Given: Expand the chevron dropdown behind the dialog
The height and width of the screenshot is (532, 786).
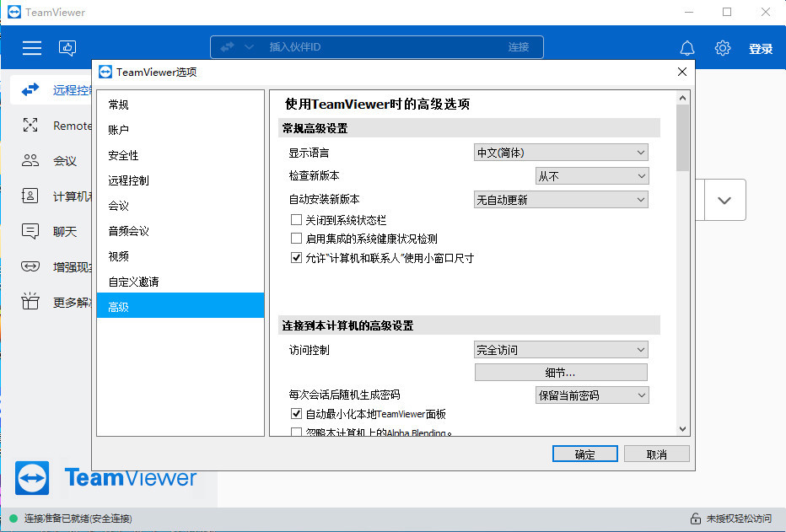Looking at the screenshot, I should [724, 201].
